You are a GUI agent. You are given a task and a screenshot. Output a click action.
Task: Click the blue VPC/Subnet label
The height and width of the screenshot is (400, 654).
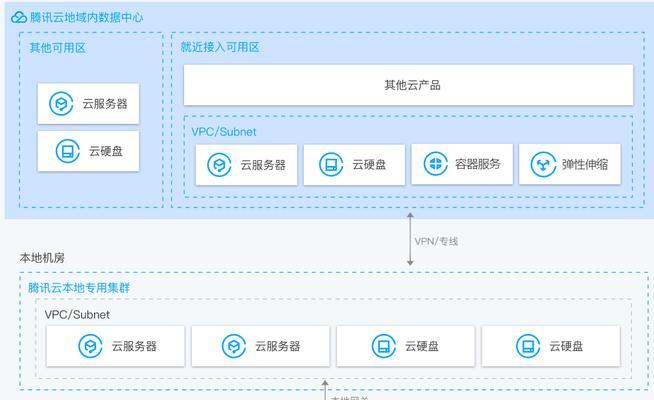(x=224, y=132)
